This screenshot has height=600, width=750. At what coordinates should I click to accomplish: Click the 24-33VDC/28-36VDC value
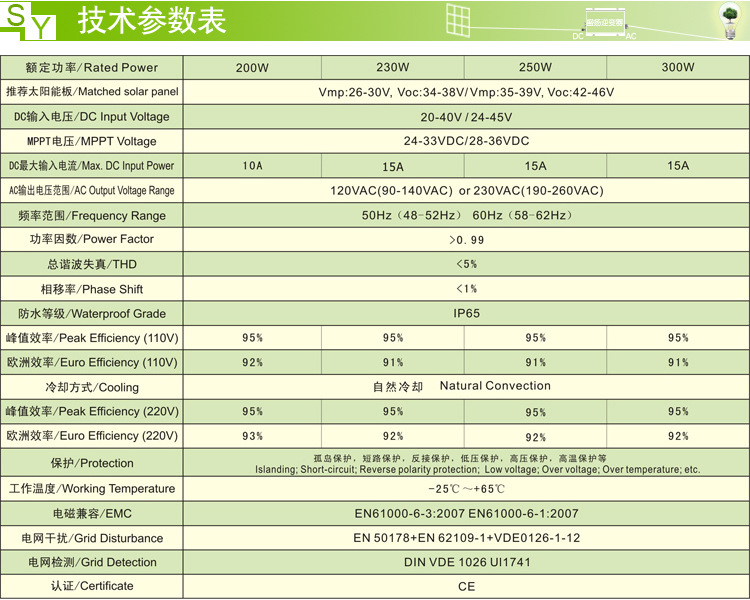tap(466, 141)
